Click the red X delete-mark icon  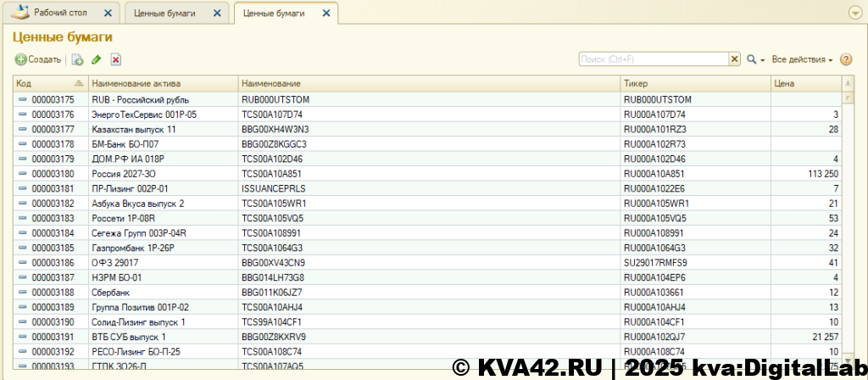(x=116, y=59)
